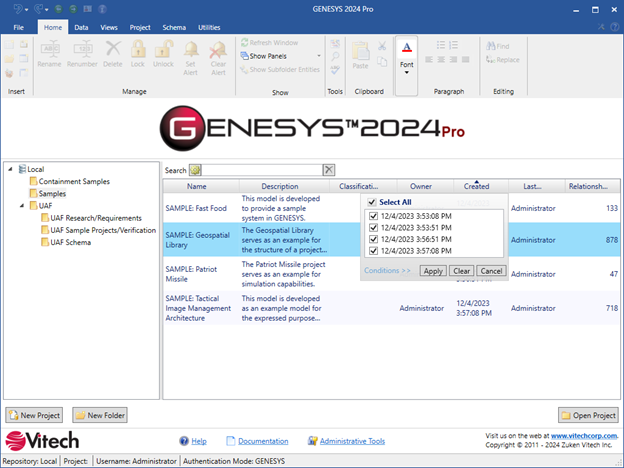Click the Delete icon in Manage group
Viewport: 624px width, 468px height.
tap(112, 50)
